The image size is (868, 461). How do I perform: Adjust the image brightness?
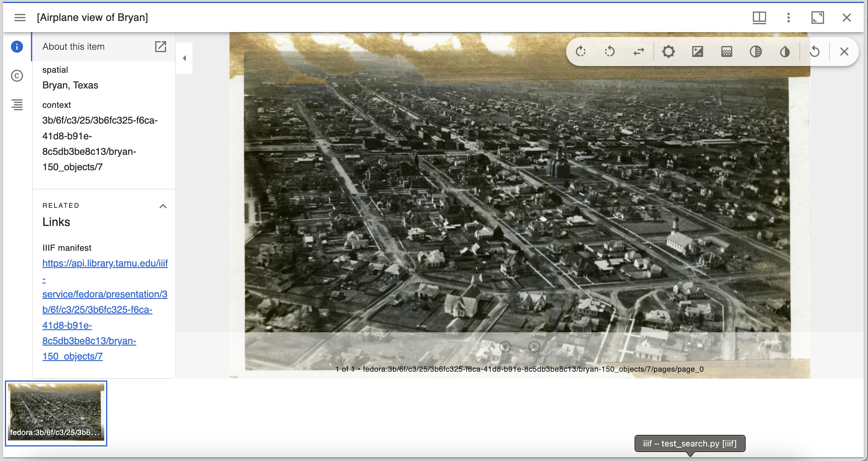point(669,51)
